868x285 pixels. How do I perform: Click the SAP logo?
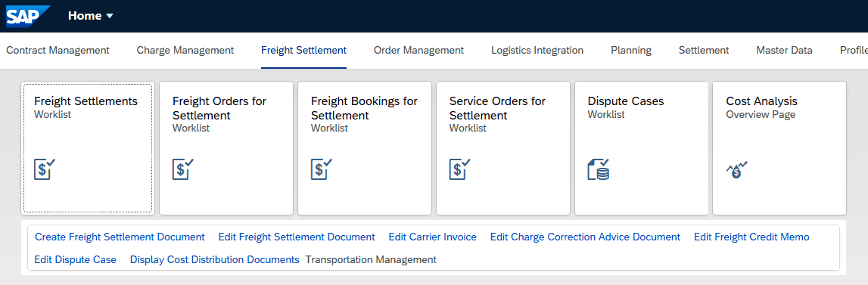pyautogui.click(x=28, y=16)
